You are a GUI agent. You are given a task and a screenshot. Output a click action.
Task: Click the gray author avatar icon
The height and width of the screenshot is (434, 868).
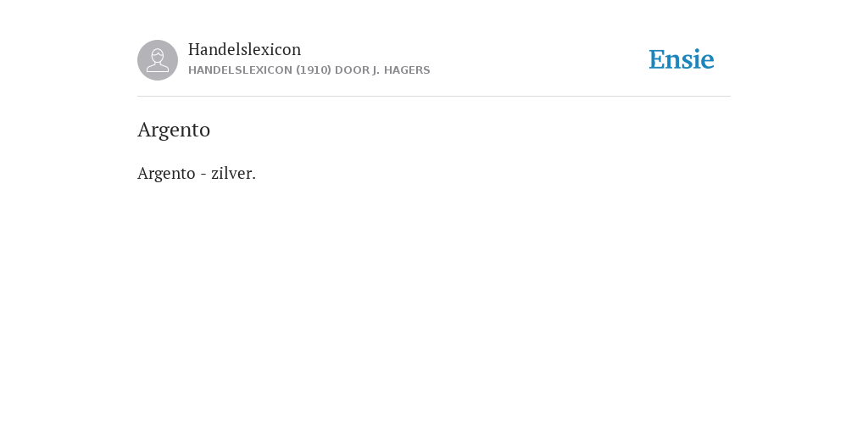(x=158, y=60)
